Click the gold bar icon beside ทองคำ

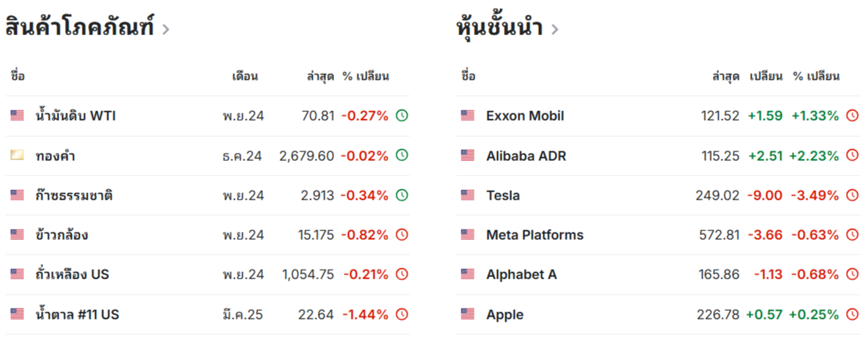(17, 156)
